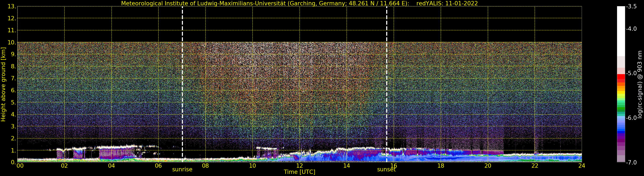This screenshot has width=644, height=176.
Task: Click the height tick label 12
Action: click(x=12, y=18)
